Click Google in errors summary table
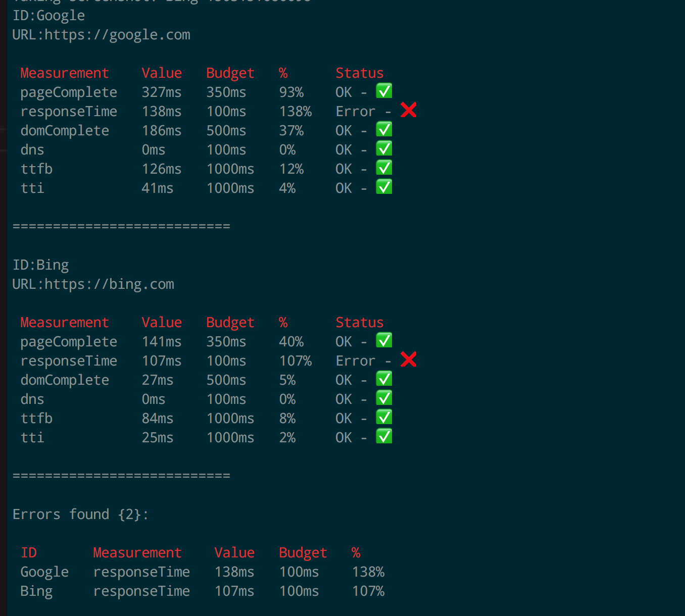This screenshot has height=616, width=685. (x=44, y=573)
